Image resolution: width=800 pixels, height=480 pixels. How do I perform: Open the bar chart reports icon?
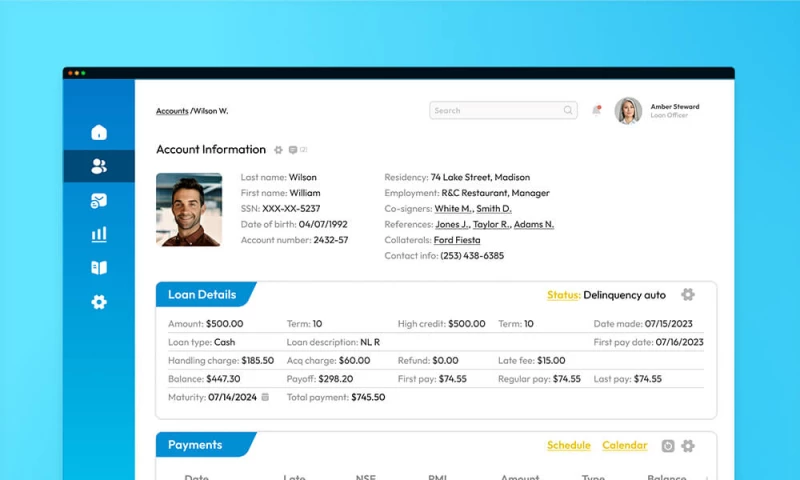99,234
